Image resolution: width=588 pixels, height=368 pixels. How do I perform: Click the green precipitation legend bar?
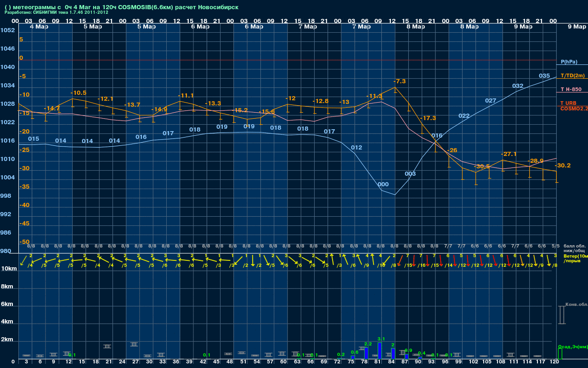click(560, 353)
